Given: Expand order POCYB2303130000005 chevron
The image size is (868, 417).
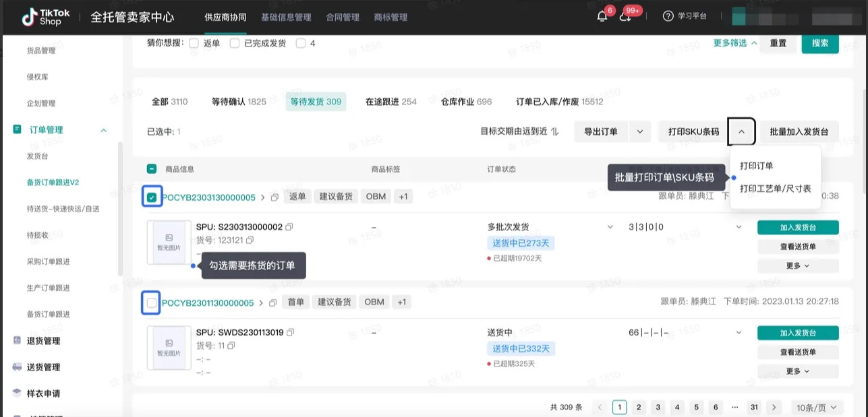Looking at the screenshot, I should click(x=263, y=197).
